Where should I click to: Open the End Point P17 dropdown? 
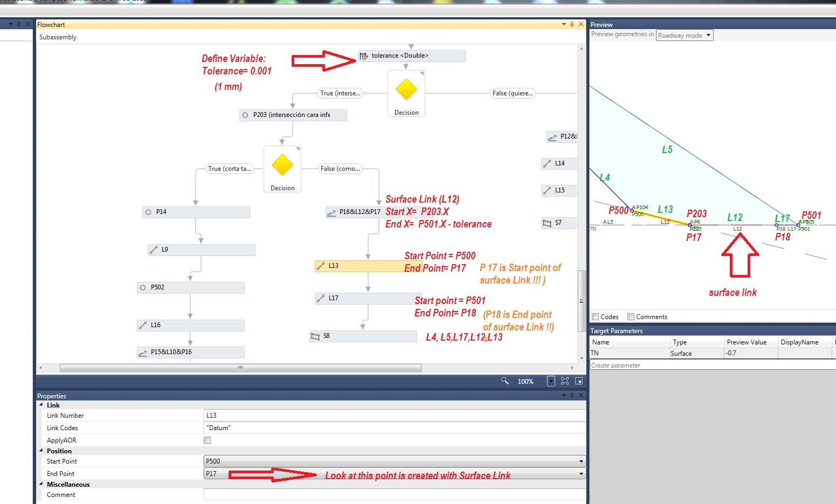(x=581, y=474)
